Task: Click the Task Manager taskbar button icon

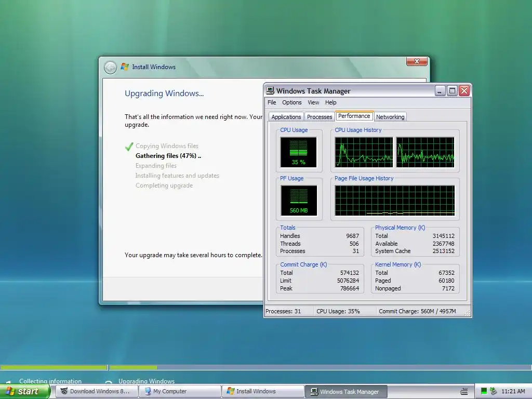Action: coord(314,392)
